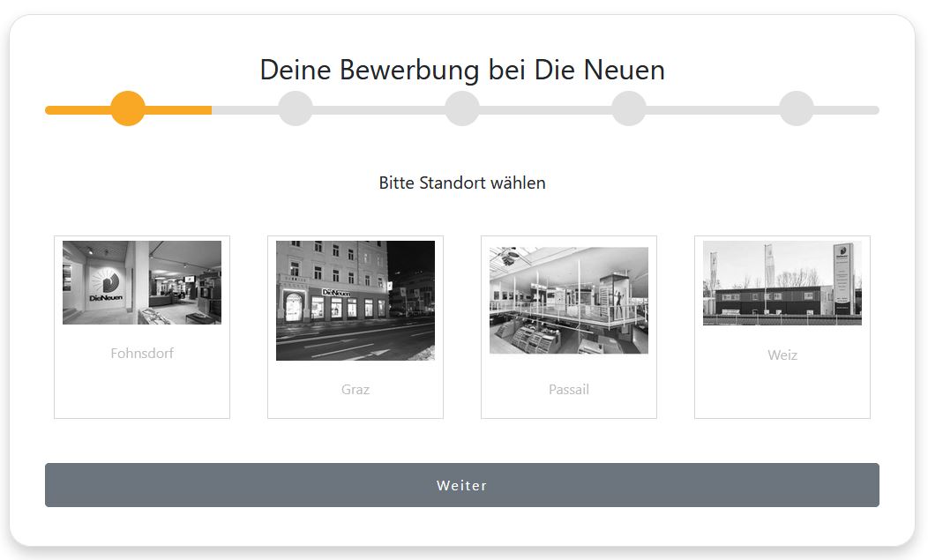Select the Graz storefront photo

pyautogui.click(x=355, y=300)
